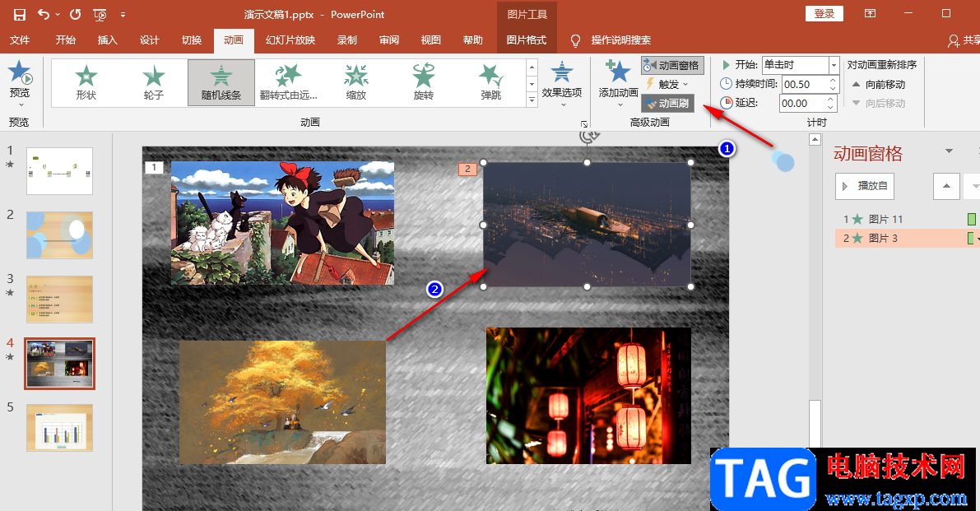The height and width of the screenshot is (511, 980).
Task: Apply the 弹跳 animation effect
Action: (x=491, y=82)
